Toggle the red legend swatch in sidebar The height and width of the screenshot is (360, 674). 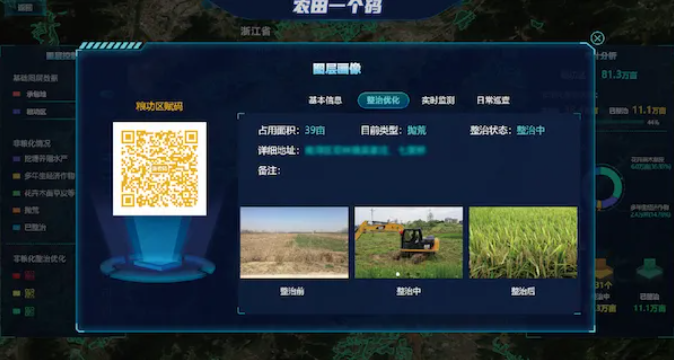click(16, 276)
